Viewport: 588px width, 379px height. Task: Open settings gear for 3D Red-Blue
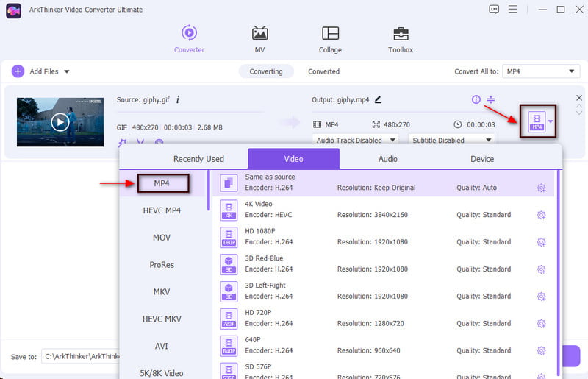coord(541,269)
